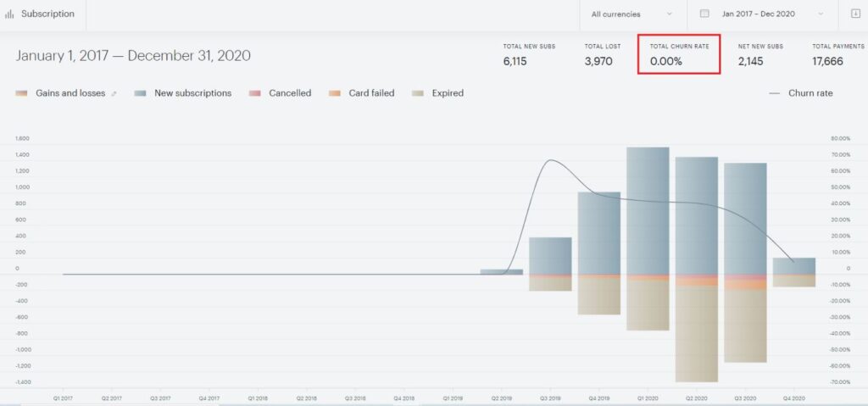Click the New subscriptions blue swatch
The width and height of the screenshot is (868, 406).
click(140, 93)
